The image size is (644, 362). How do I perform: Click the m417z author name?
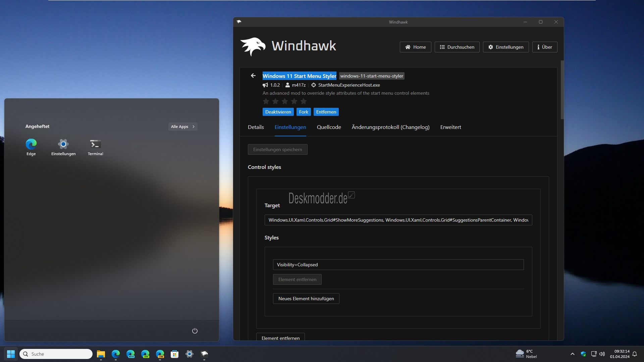(299, 85)
